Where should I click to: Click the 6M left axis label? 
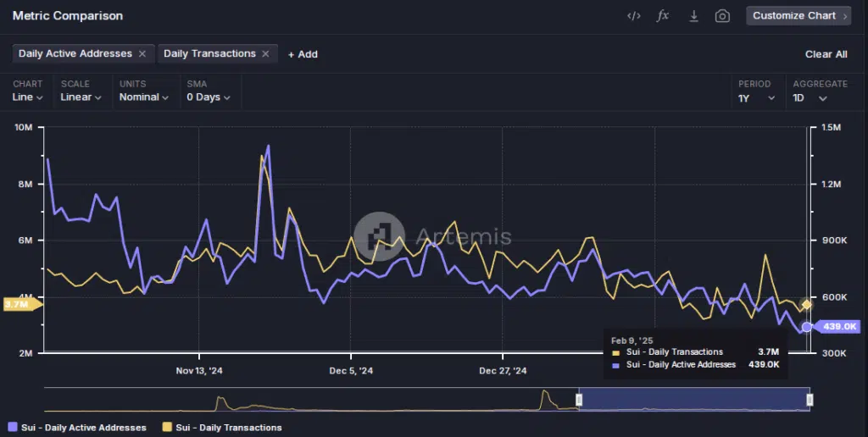click(25, 241)
